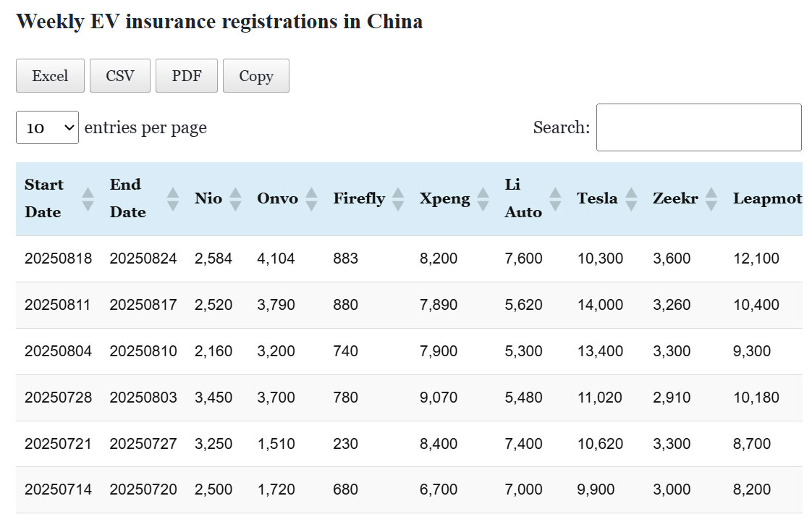Sort by Li Auto arrow icon

(555, 199)
